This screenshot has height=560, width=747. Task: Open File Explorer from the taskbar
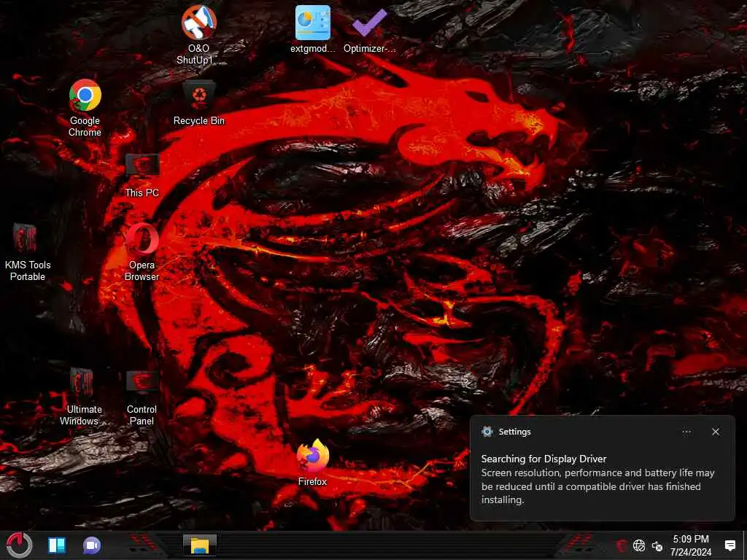click(200, 545)
